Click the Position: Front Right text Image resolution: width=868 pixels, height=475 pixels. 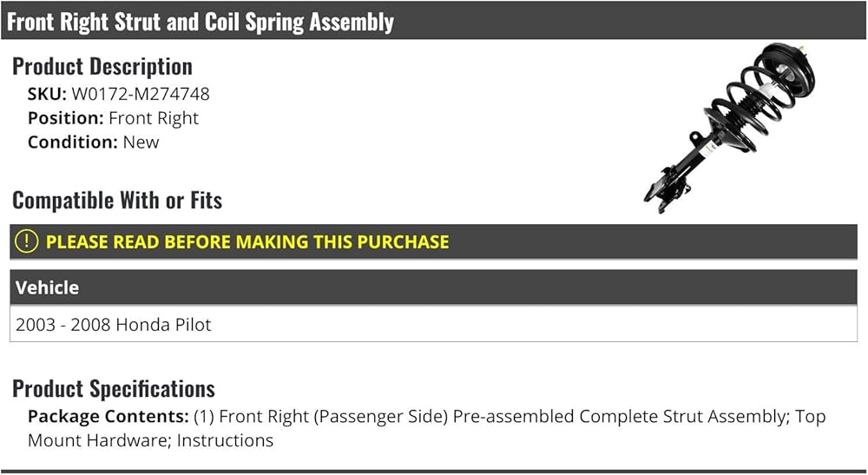click(x=113, y=118)
